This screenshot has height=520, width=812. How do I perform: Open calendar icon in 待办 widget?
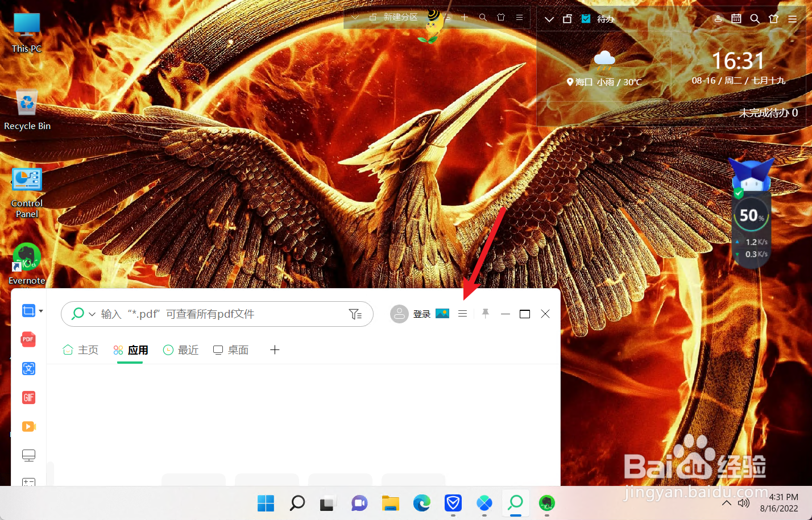[x=736, y=18]
